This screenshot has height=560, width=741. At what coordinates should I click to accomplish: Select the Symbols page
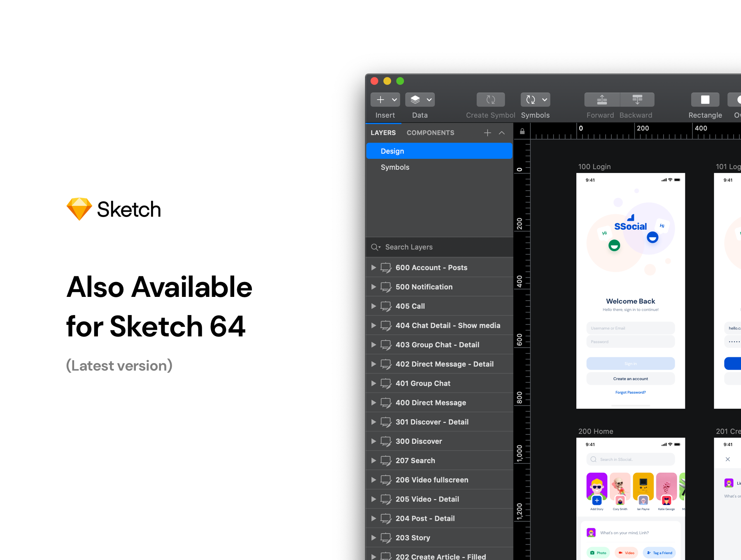[395, 167]
